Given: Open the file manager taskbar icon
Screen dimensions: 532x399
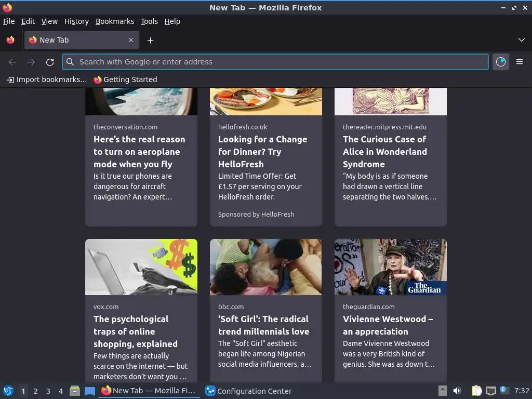Looking at the screenshot, I should (x=75, y=391).
